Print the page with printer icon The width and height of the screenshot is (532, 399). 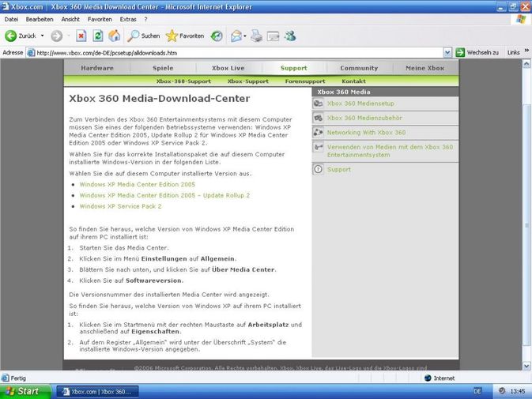click(x=256, y=36)
